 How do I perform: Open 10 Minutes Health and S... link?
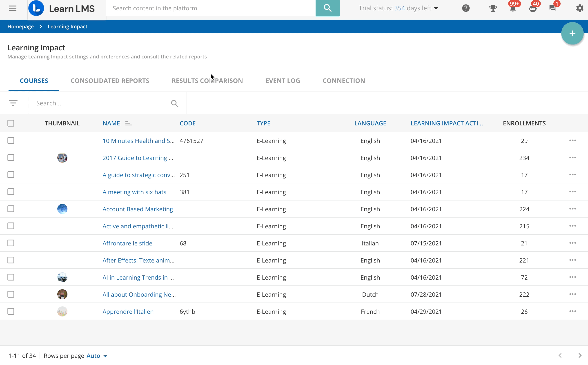tap(138, 141)
